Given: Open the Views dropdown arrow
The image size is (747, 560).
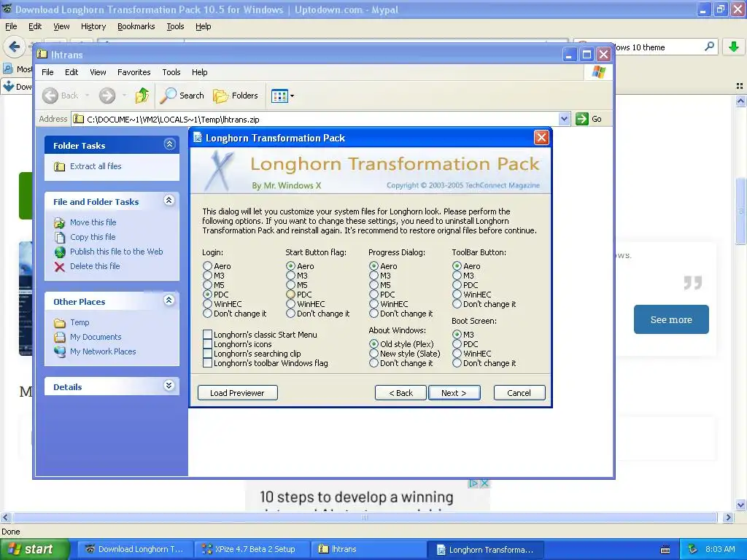Looking at the screenshot, I should 292,96.
